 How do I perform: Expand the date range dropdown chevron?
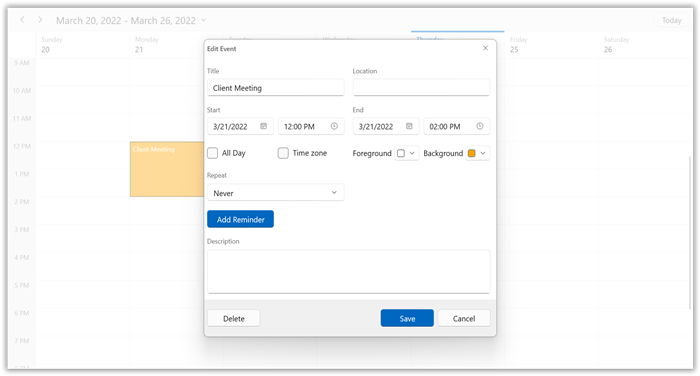pos(204,20)
